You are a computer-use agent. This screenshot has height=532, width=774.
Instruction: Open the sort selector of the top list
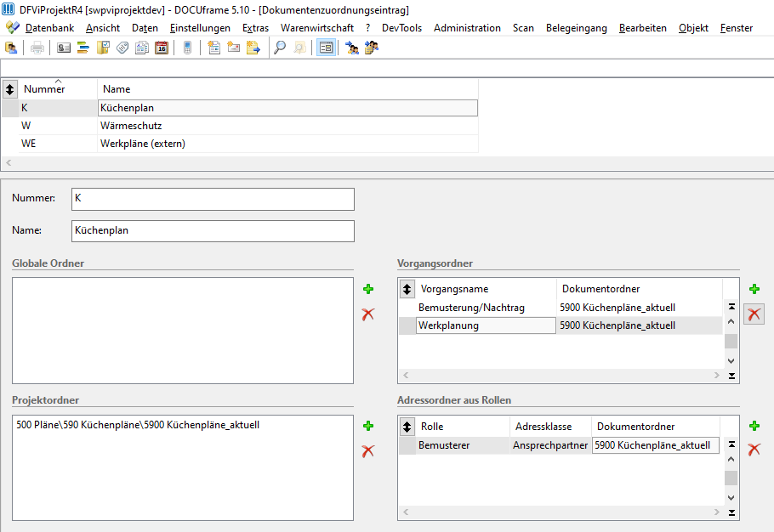pos(10,89)
